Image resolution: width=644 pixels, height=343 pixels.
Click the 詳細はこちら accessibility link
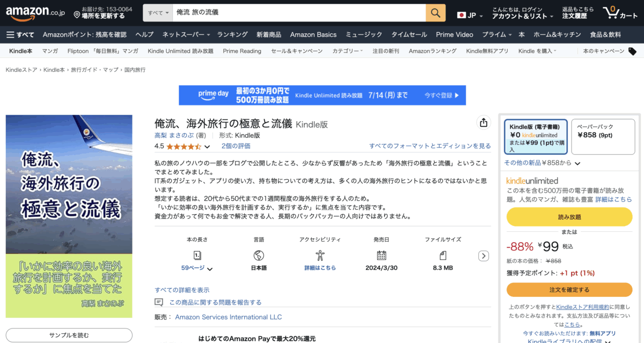[x=320, y=268]
